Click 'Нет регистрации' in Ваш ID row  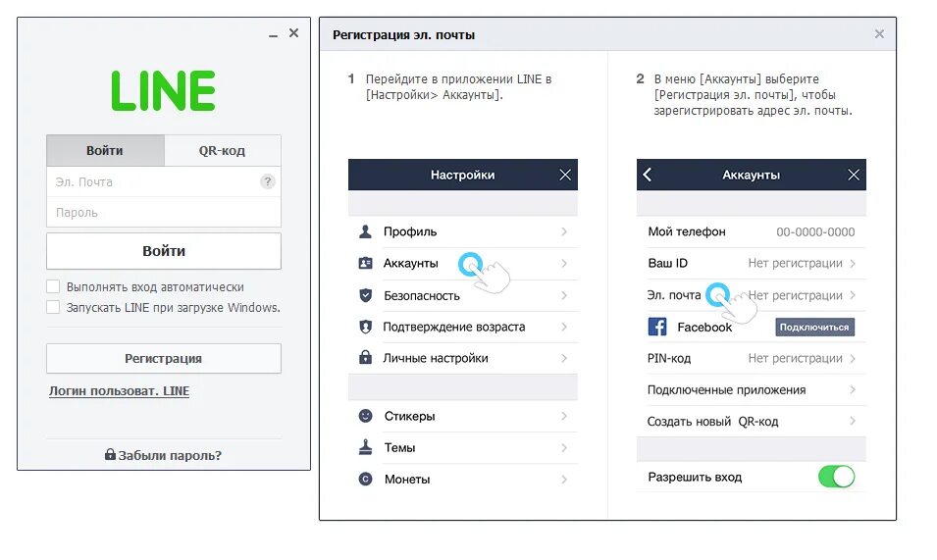[x=795, y=263]
